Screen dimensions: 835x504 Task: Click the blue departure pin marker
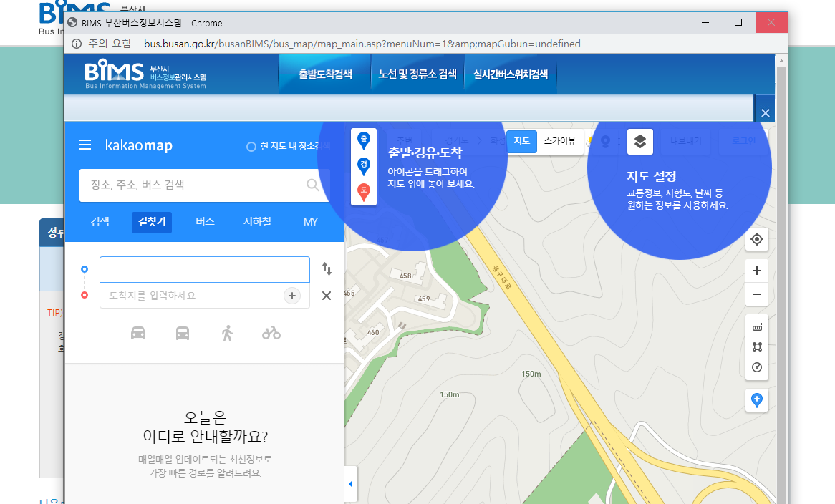click(364, 140)
